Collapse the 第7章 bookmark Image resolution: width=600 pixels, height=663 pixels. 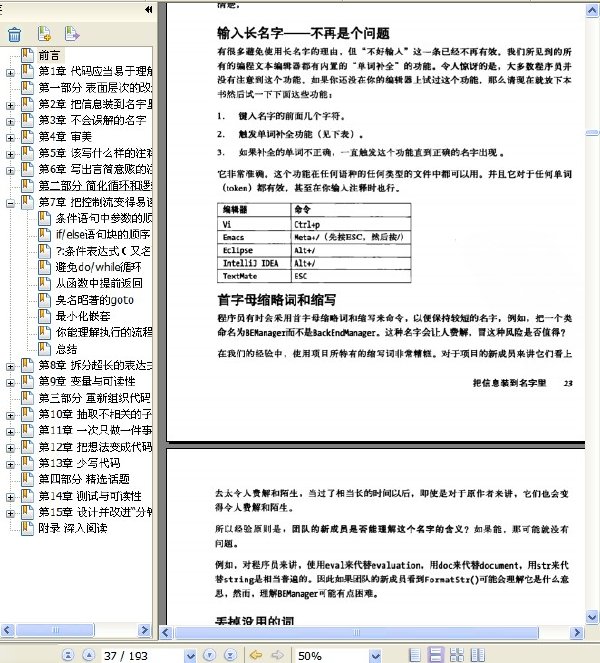pos(10,203)
